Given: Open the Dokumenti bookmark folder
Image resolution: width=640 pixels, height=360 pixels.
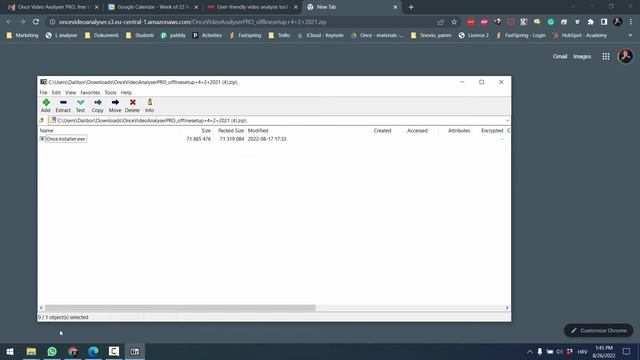Looking at the screenshot, I should [102, 36].
